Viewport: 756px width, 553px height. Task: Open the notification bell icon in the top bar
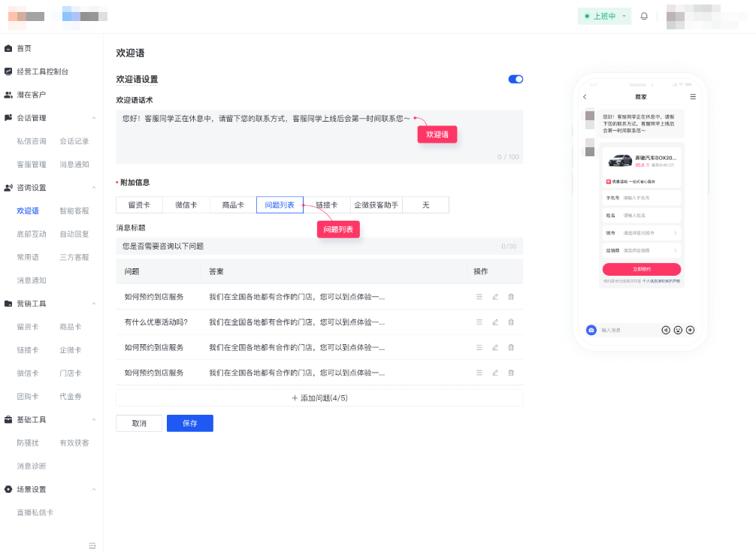[x=644, y=15]
